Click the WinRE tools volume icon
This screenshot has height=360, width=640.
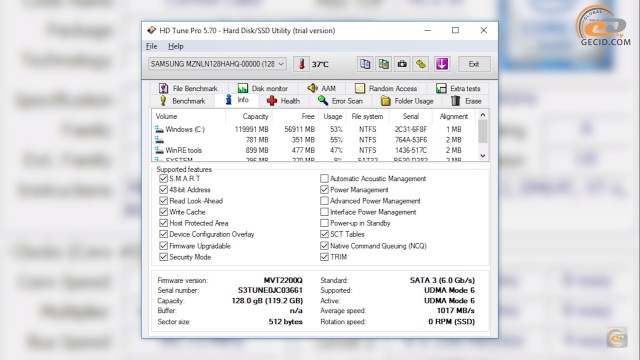[x=159, y=150]
